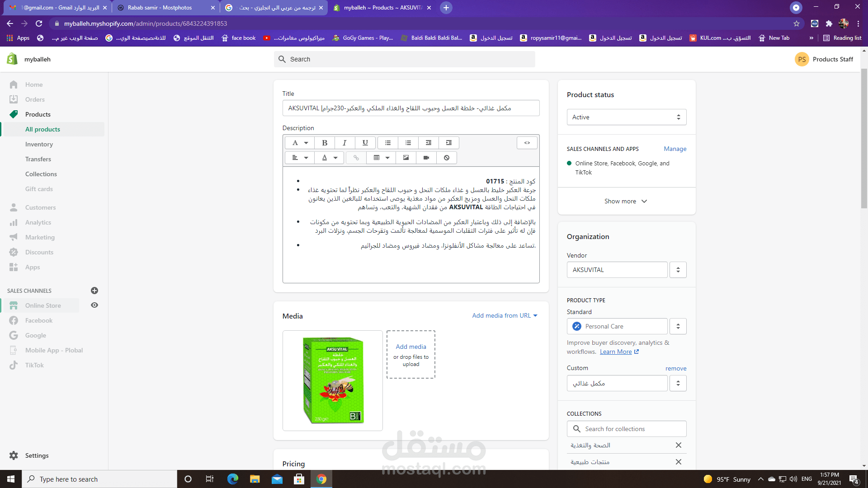Open Inventory in the Products menu
Viewport: 868px width, 488px height.
tap(39, 144)
